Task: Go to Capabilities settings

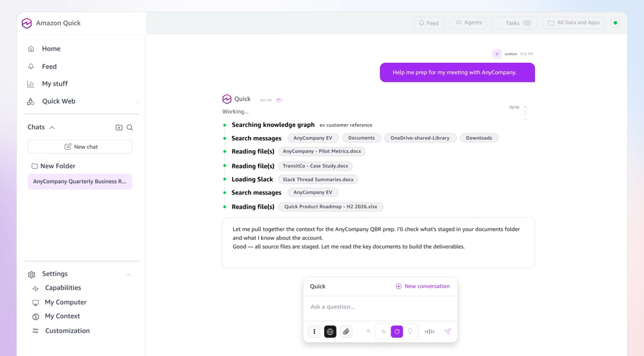Action: click(x=63, y=288)
